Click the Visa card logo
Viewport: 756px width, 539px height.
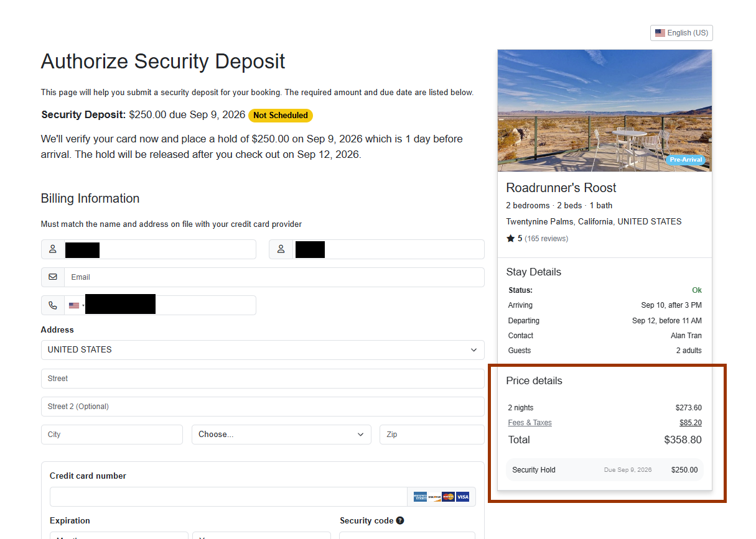462,497
